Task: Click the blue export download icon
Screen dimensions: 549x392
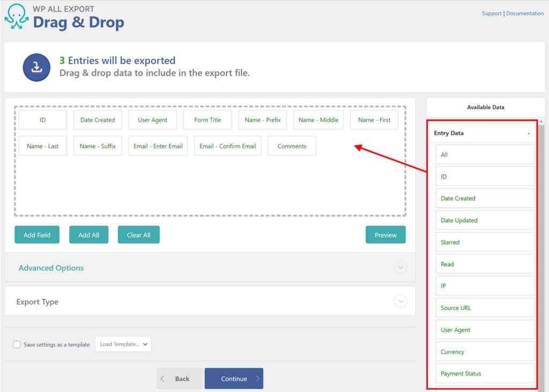Action: 36,66
